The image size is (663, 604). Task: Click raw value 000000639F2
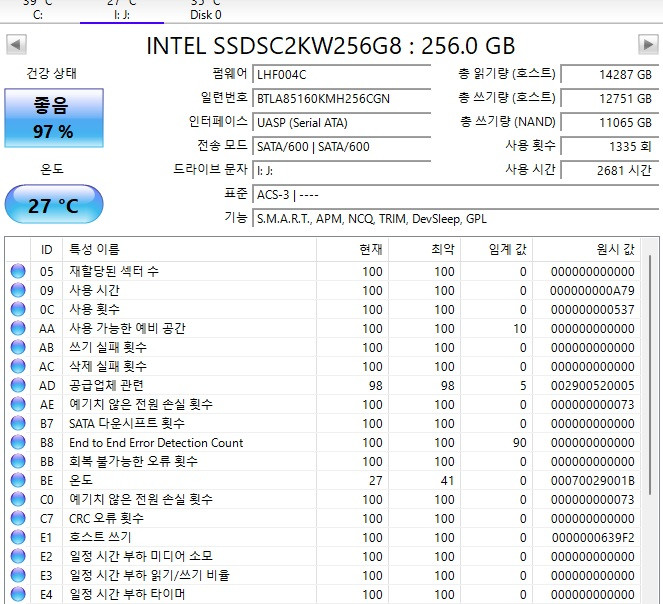click(x=593, y=538)
